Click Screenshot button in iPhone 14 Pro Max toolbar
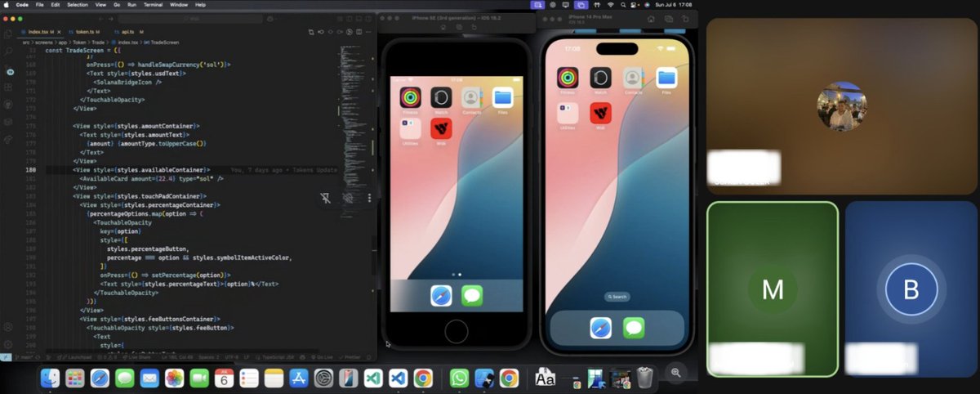 point(670,19)
